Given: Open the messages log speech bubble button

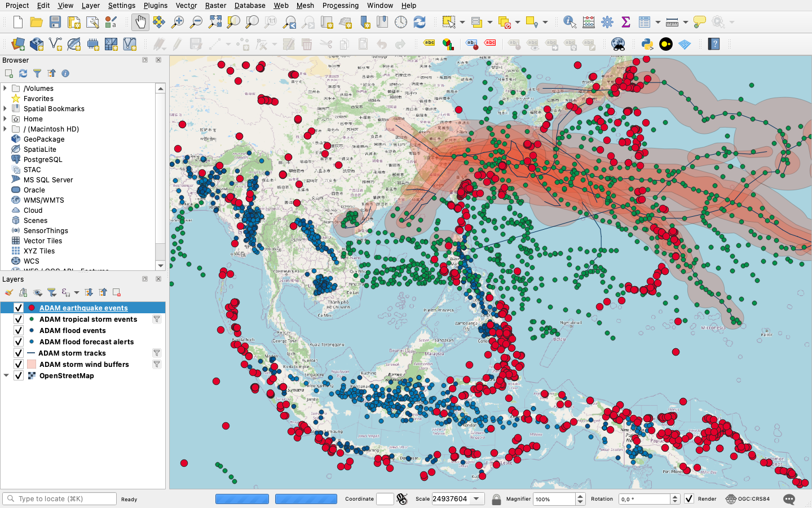Looking at the screenshot, I should 789,499.
